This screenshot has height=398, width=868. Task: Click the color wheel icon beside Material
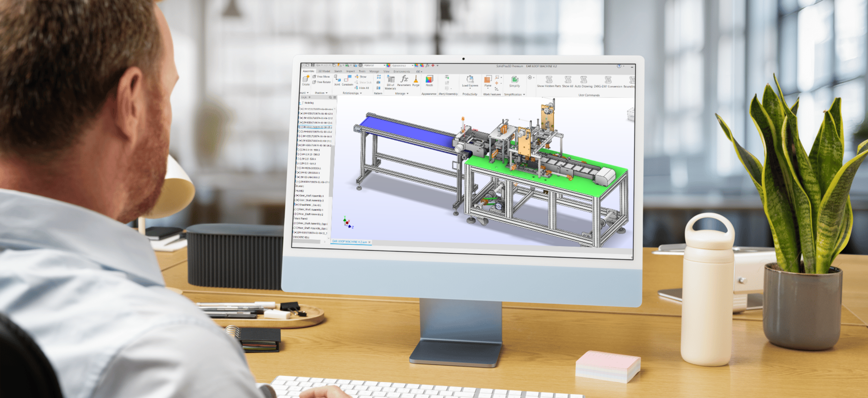pos(388,65)
